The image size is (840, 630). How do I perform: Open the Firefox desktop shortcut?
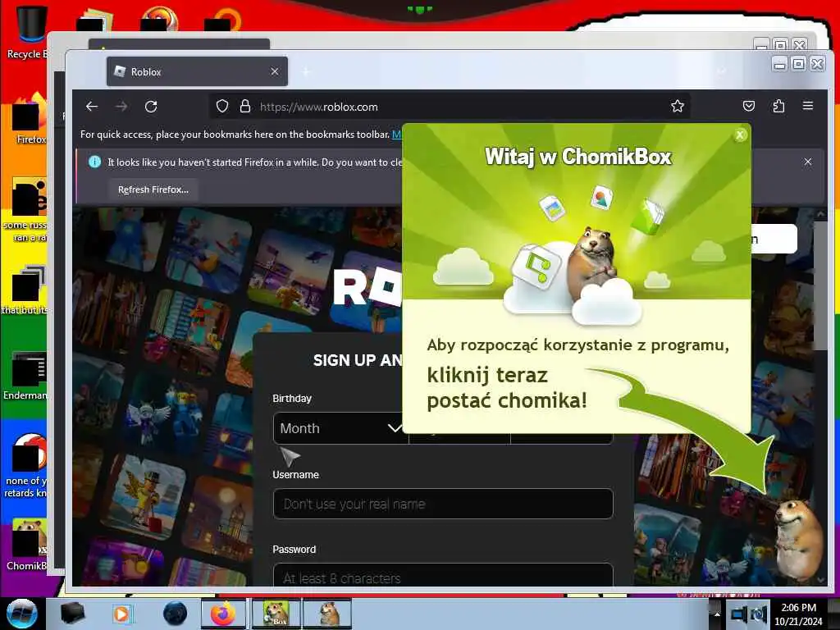point(30,119)
